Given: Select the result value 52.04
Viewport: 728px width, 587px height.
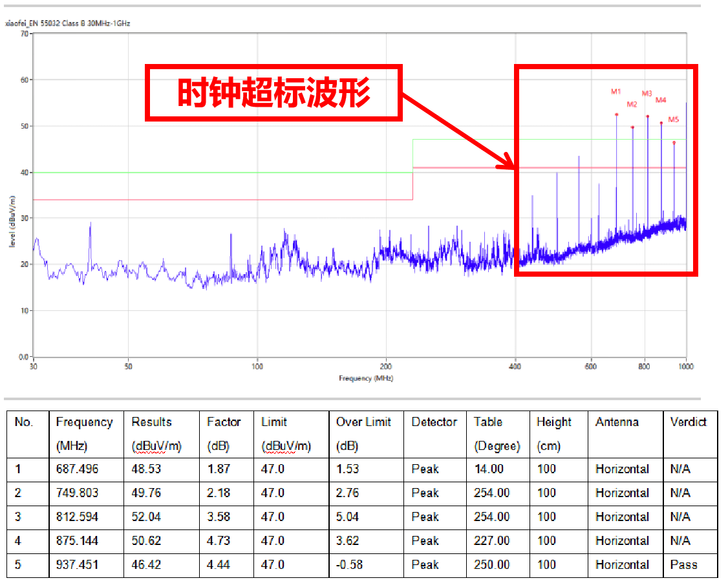Looking at the screenshot, I should pyautogui.click(x=146, y=517).
